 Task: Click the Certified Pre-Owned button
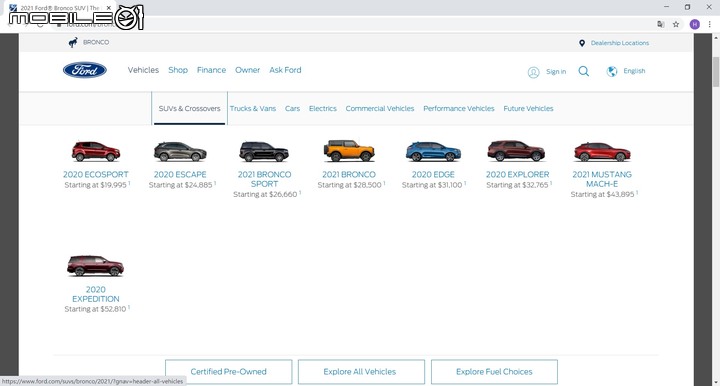pos(229,372)
